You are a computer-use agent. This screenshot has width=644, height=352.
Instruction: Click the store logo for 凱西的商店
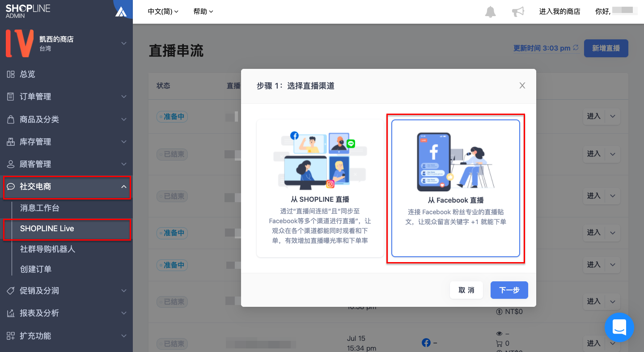pyautogui.click(x=19, y=43)
